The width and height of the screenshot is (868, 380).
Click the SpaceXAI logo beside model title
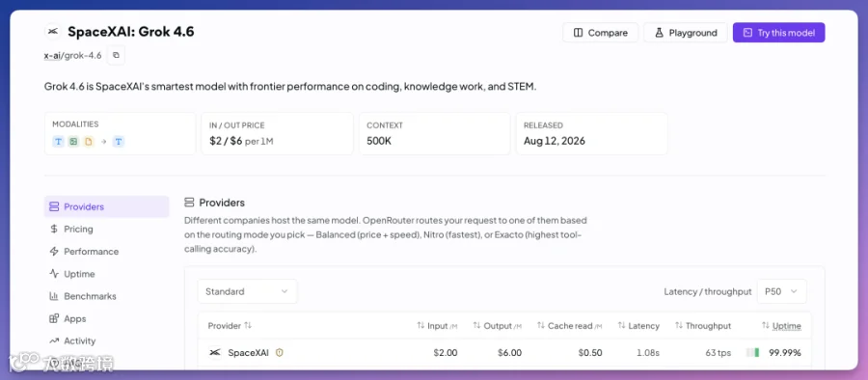point(53,32)
